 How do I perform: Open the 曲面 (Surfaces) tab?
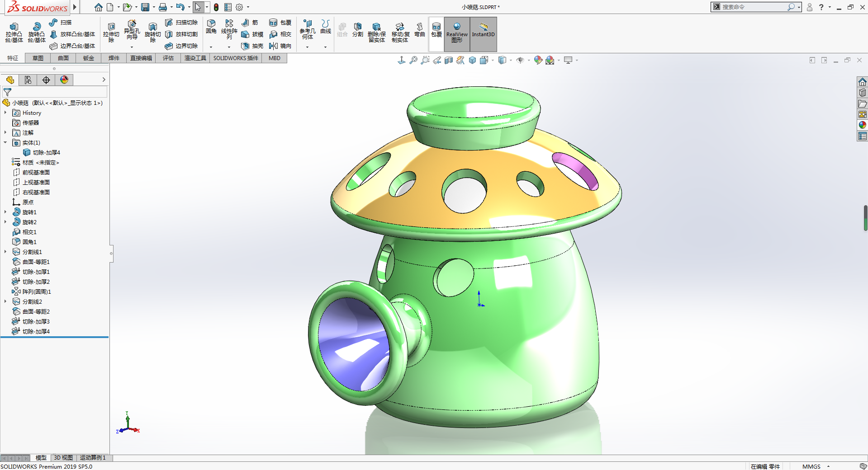point(63,58)
